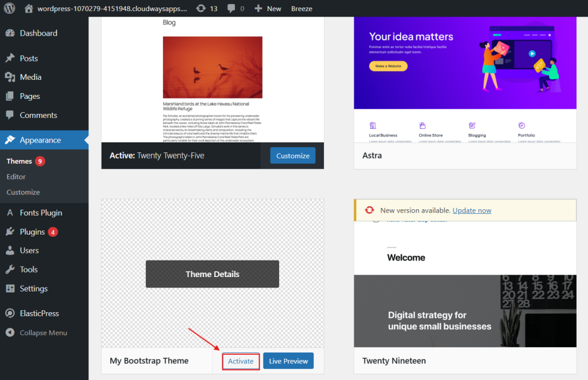
Task: Click the Update now link
Action: tap(472, 210)
